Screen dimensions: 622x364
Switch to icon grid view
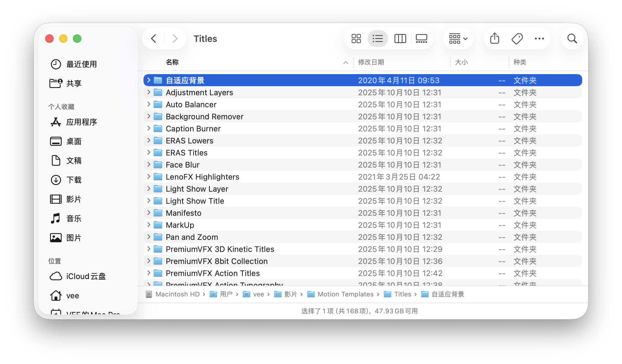pos(356,39)
